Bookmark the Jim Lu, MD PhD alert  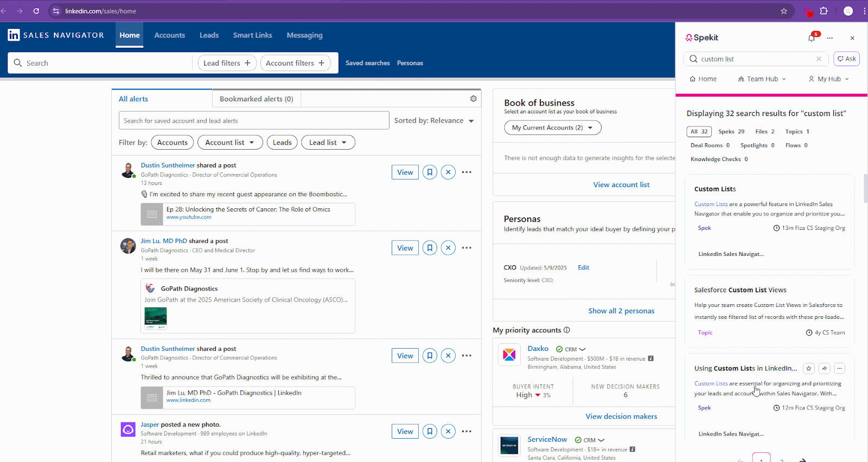point(430,248)
